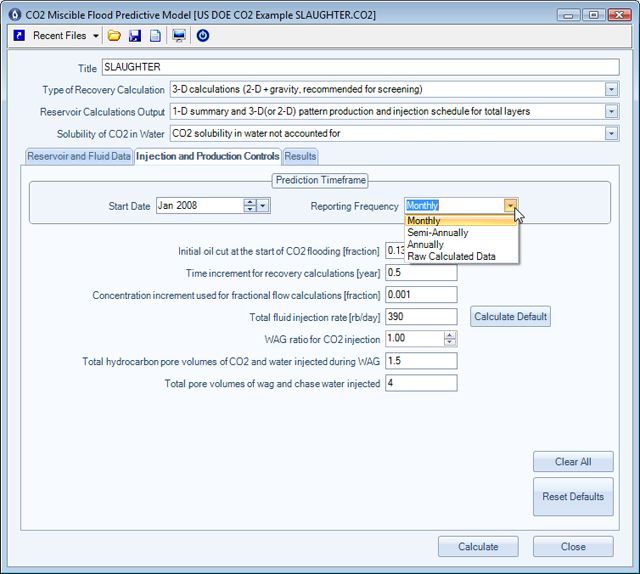640x574 pixels.
Task: Click the new document icon
Action: click(155, 36)
